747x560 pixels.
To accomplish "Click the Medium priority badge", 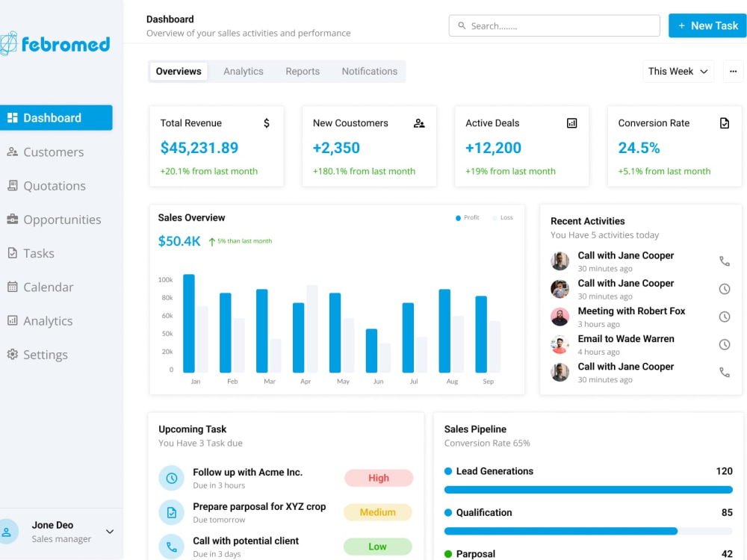I will coord(378,512).
